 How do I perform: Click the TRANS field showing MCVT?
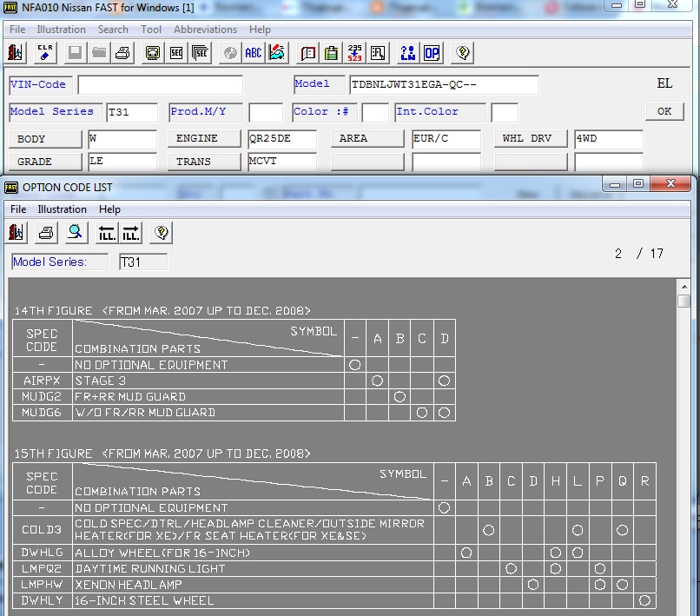pyautogui.click(x=282, y=162)
